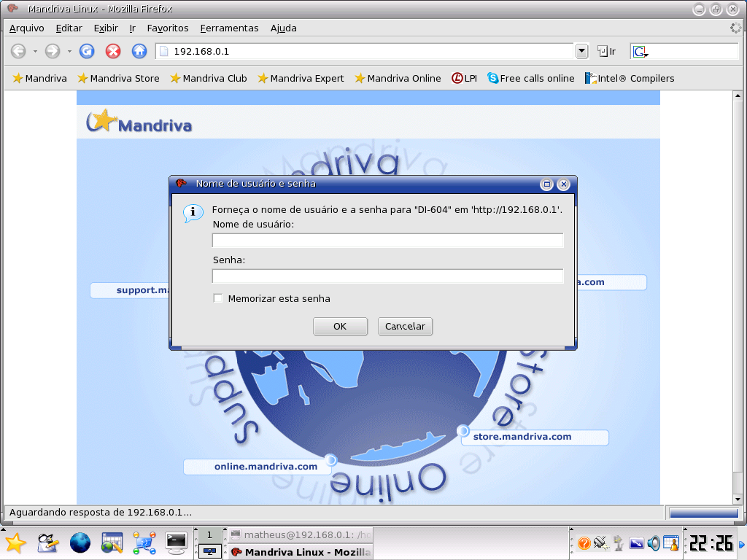The image size is (747, 560).
Task: Open the Mandriva star menu in the panel
Action: point(16,543)
